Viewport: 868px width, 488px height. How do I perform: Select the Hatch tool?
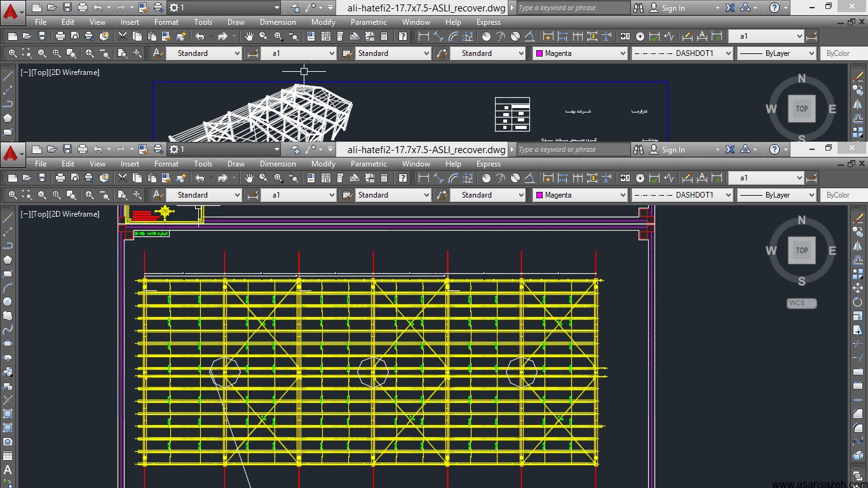tap(8, 414)
